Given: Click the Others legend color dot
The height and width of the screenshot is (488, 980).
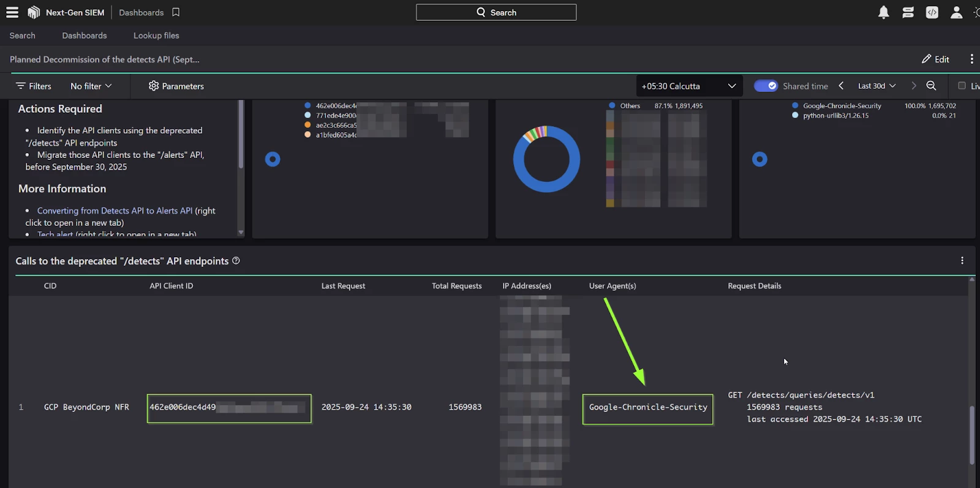Looking at the screenshot, I should pyautogui.click(x=612, y=105).
